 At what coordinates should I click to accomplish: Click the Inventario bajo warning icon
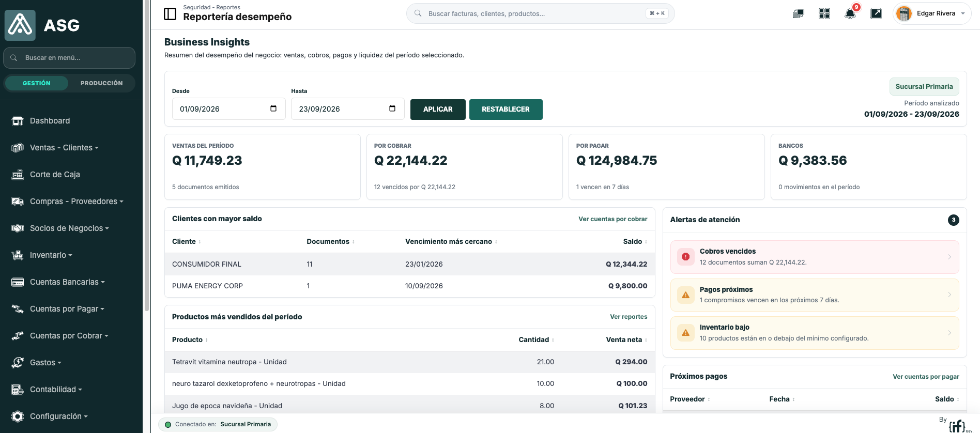tap(685, 333)
